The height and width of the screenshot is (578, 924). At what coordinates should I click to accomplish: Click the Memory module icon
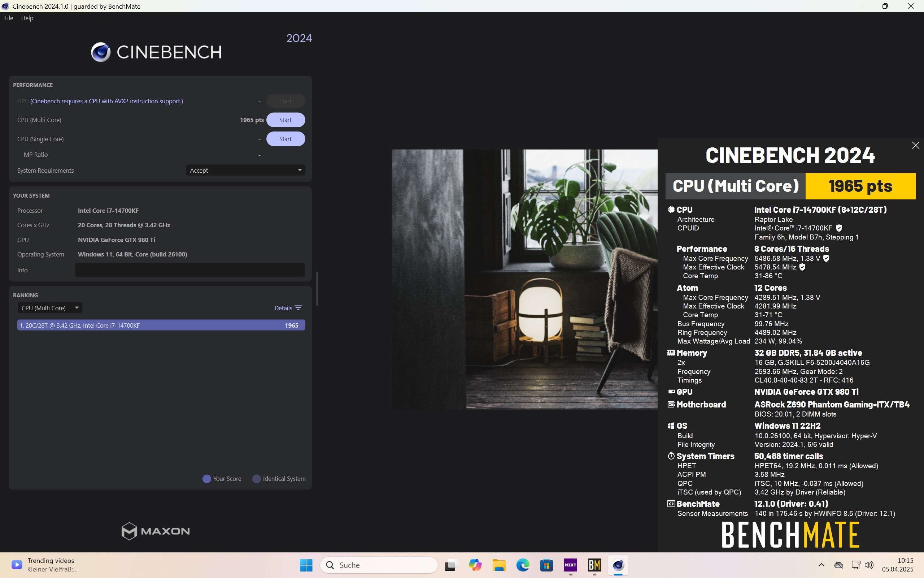[x=671, y=353]
